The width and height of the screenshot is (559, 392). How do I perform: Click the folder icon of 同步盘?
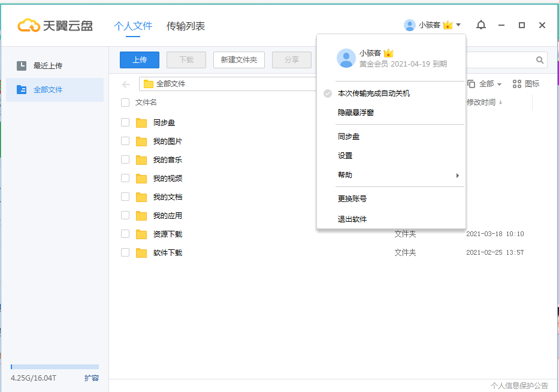(141, 123)
